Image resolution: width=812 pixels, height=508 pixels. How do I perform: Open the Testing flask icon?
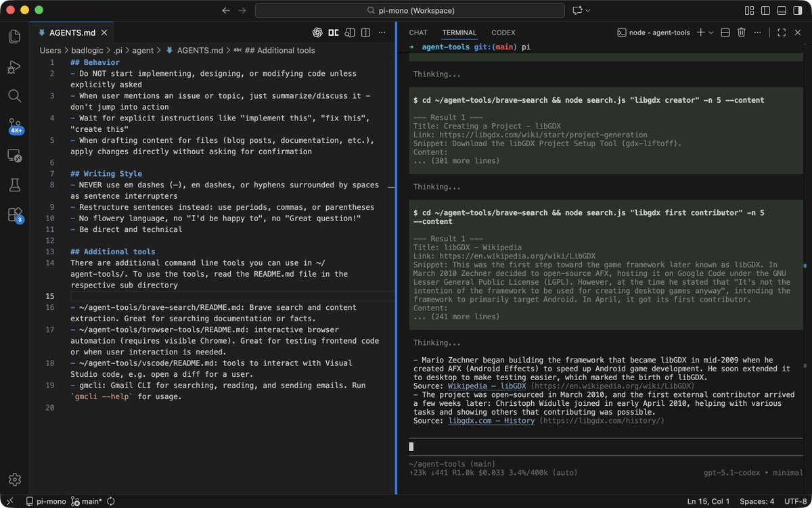point(14,185)
